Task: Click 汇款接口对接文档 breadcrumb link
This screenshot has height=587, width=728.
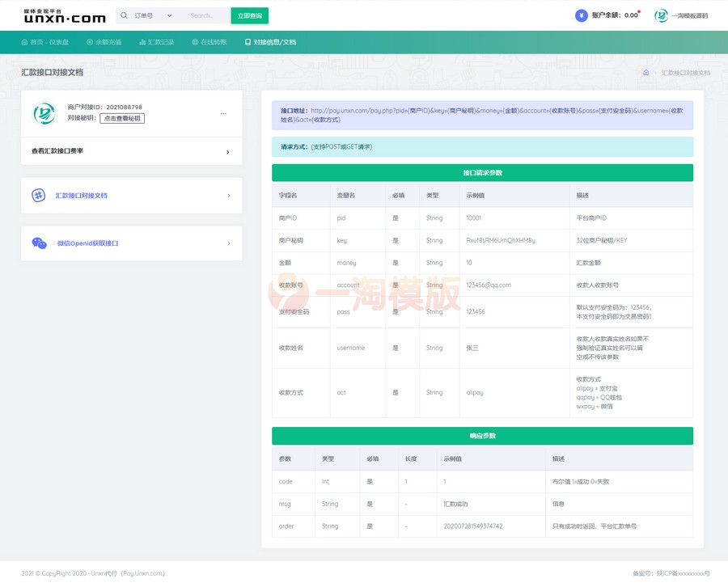Action: pos(685,73)
